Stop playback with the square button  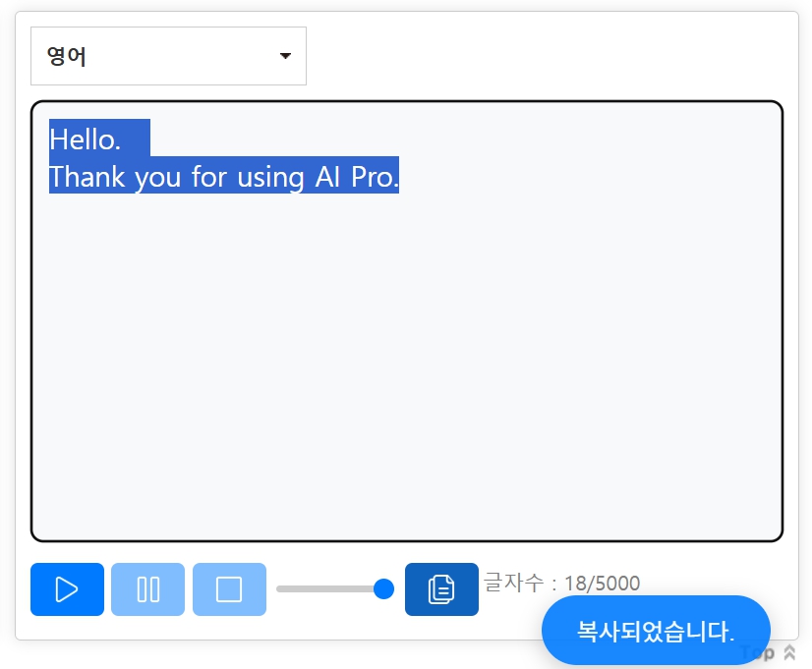pos(229,589)
